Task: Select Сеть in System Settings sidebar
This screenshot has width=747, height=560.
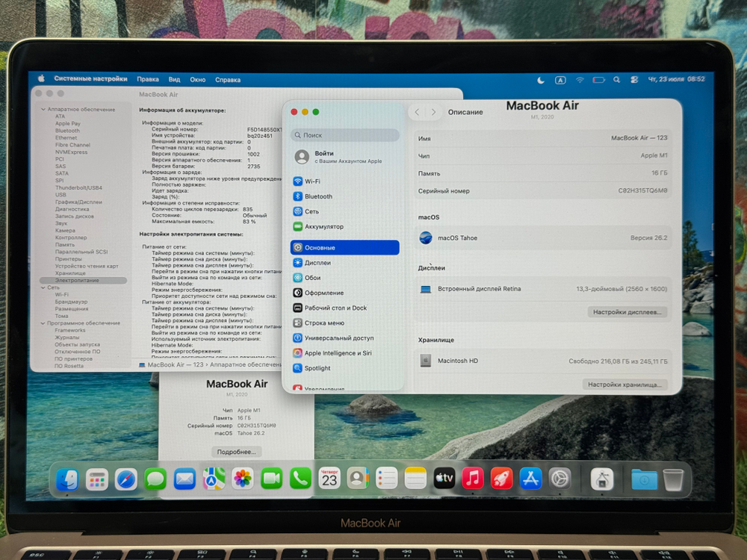Action: coord(345,211)
